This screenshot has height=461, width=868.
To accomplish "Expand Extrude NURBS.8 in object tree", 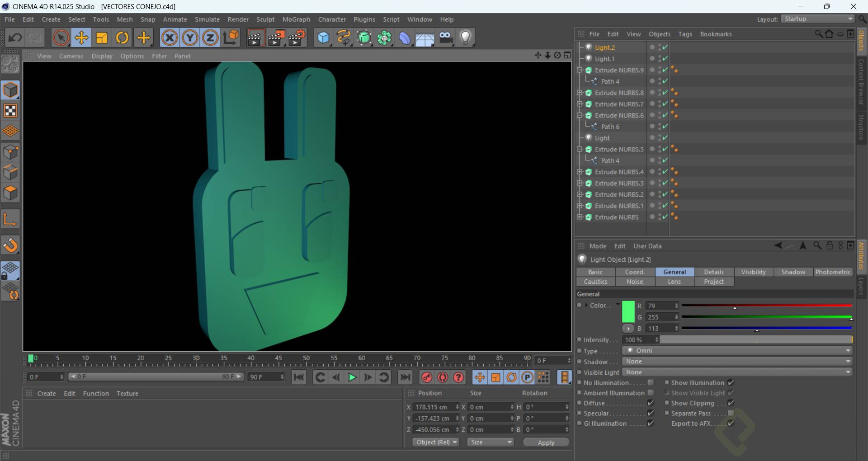I will point(580,93).
